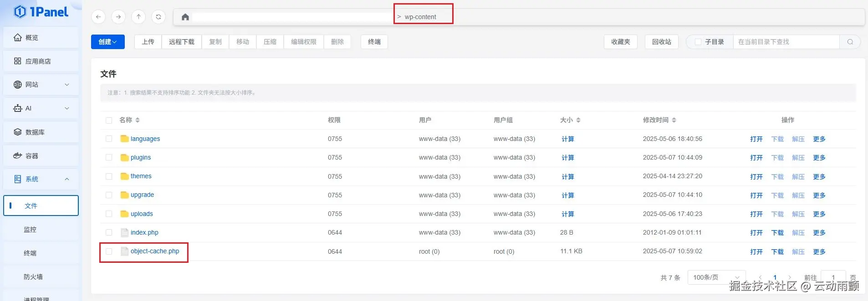
Task: Click the object-cache.php file icon
Action: pyautogui.click(x=124, y=251)
